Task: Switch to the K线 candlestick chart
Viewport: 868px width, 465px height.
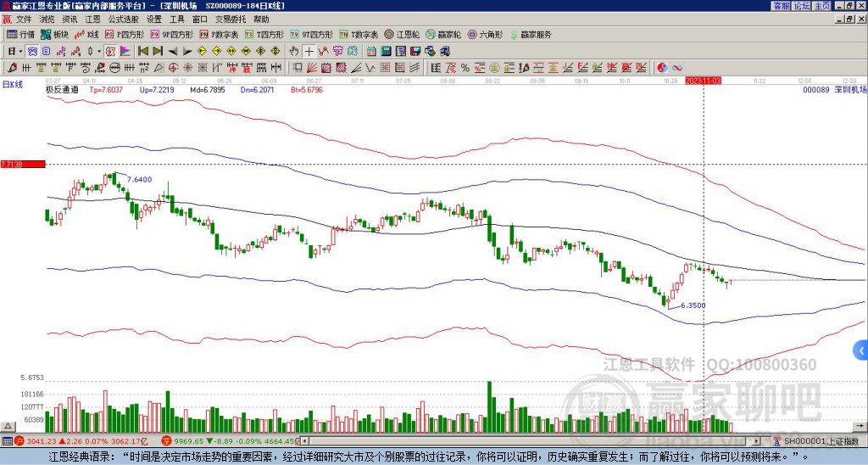Action: pos(86,34)
